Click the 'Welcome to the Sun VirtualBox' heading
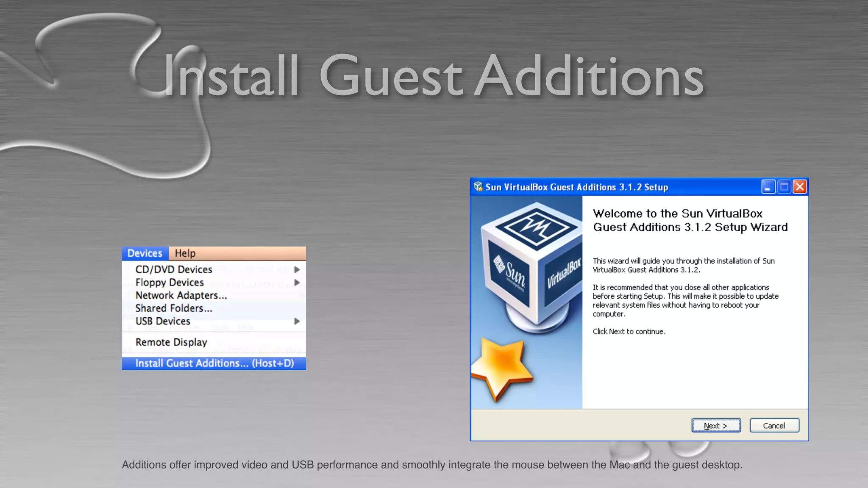The width and height of the screenshot is (868, 488). (690, 220)
